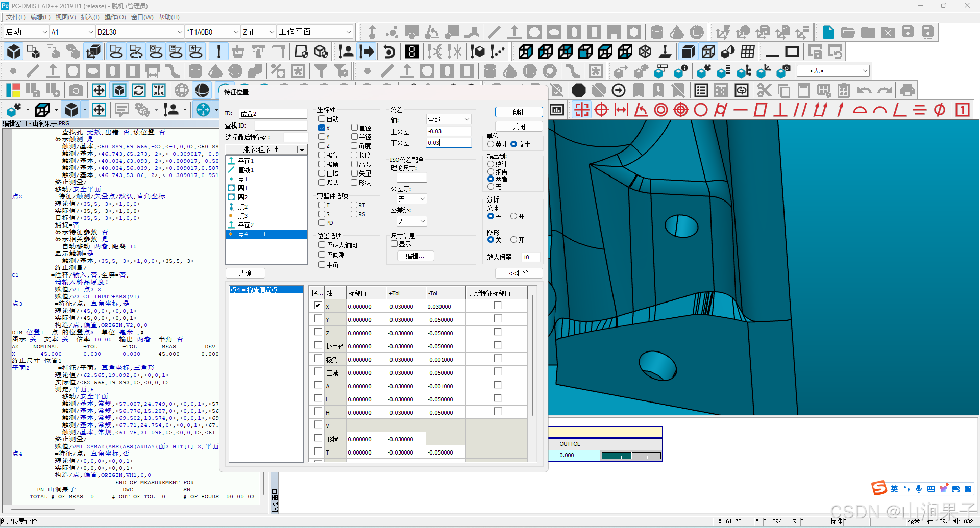The width and height of the screenshot is (980, 528).
Task: Click the print icon in toolbar
Action: pos(907,91)
